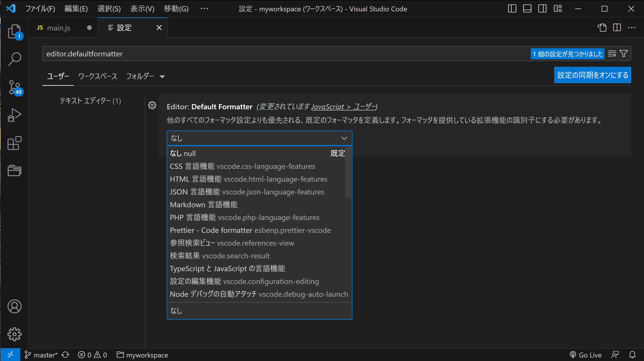This screenshot has width=644, height=361.
Task: Choose 参照検索ビュー option
Action: pos(259,243)
